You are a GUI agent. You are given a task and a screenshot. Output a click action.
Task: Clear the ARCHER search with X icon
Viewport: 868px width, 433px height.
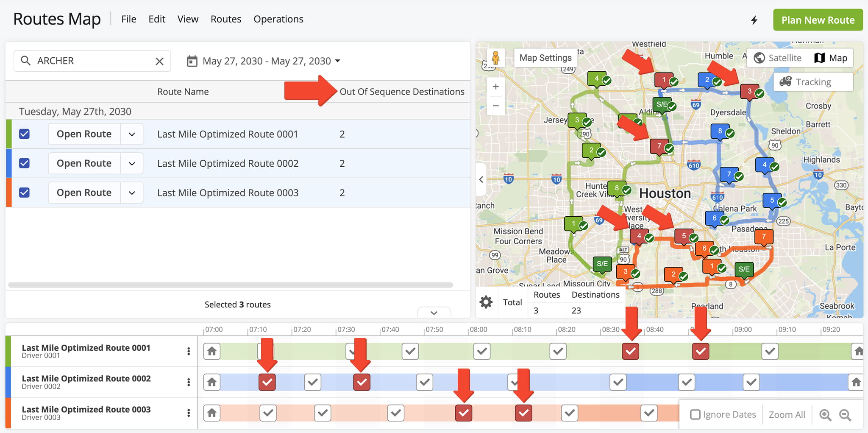(x=159, y=61)
